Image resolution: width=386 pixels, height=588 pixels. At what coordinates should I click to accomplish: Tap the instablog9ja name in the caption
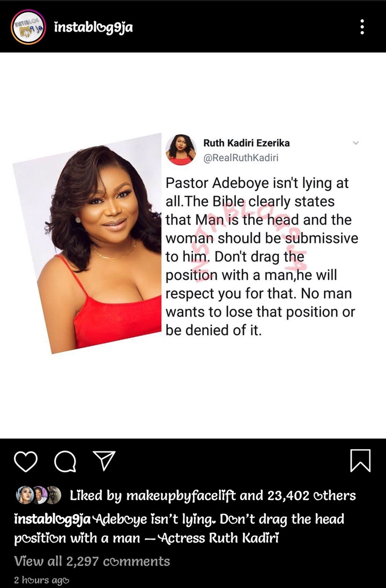pos(53,519)
